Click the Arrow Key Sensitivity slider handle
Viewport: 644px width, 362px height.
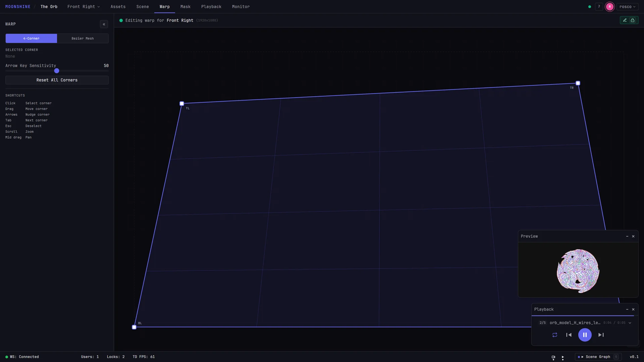point(57,71)
